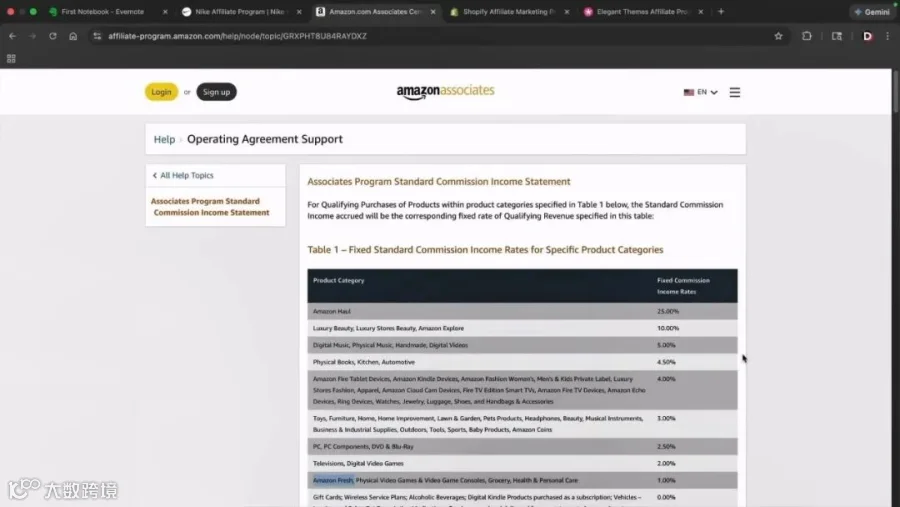Viewport: 900px width, 507px height.
Task: Click the Luxury Beauty, Amazon Explore row
Action: pos(522,328)
